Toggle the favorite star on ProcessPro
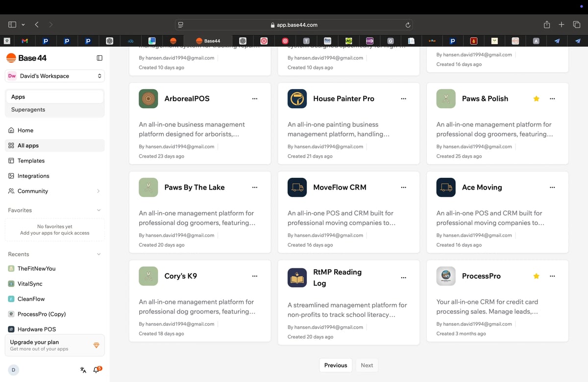 536,276
